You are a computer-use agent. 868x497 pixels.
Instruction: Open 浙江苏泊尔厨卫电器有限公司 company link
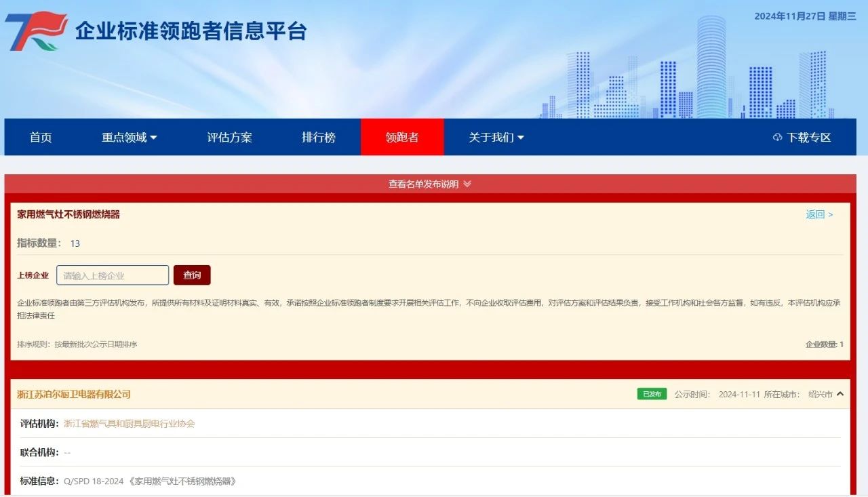[74, 395]
